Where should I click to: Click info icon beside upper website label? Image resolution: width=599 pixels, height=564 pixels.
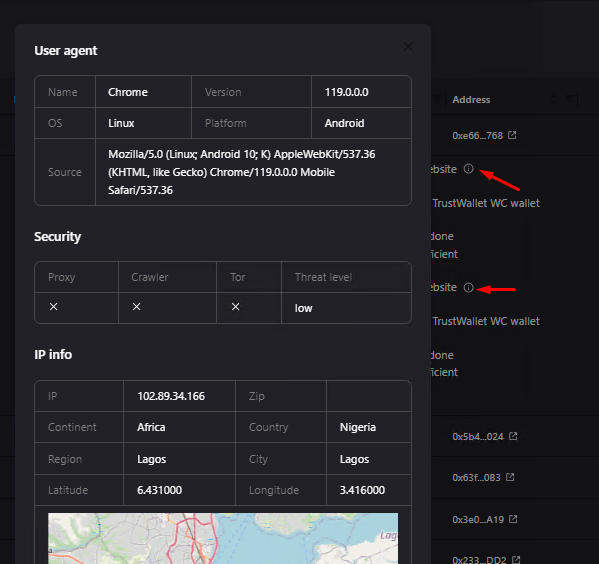click(x=468, y=169)
